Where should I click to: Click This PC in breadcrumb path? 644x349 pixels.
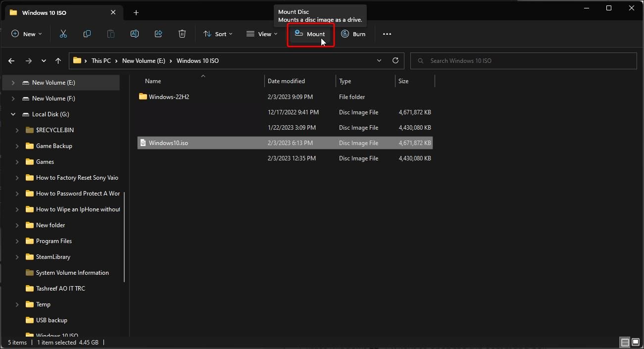click(101, 61)
